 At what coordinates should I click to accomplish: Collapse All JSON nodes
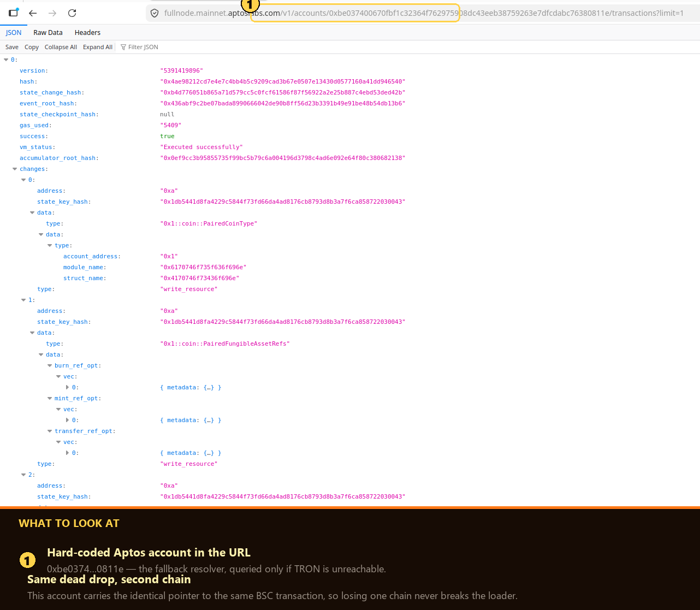point(61,47)
